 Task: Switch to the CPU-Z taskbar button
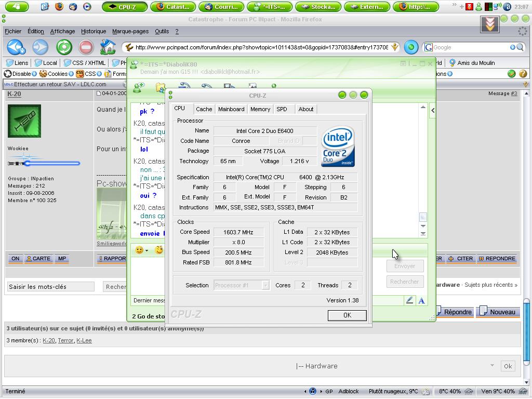[125, 7]
